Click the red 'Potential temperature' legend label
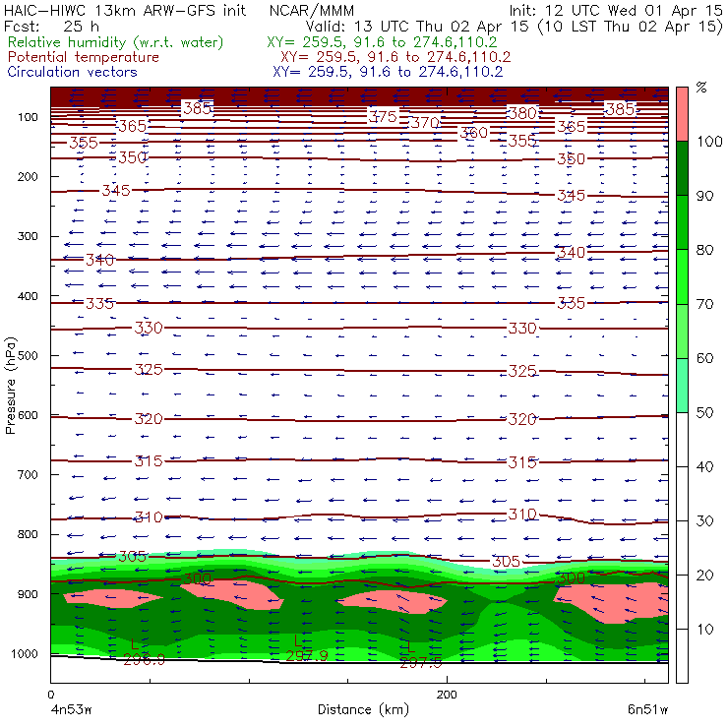 84,57
